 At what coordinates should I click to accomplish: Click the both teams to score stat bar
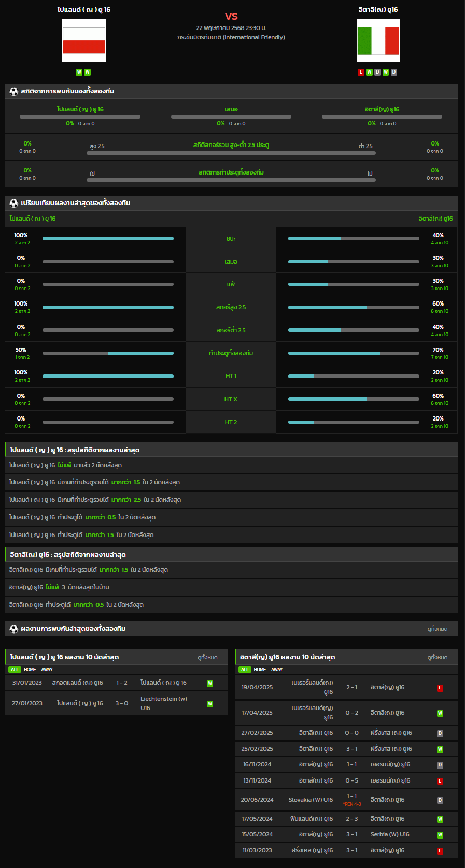231,180
